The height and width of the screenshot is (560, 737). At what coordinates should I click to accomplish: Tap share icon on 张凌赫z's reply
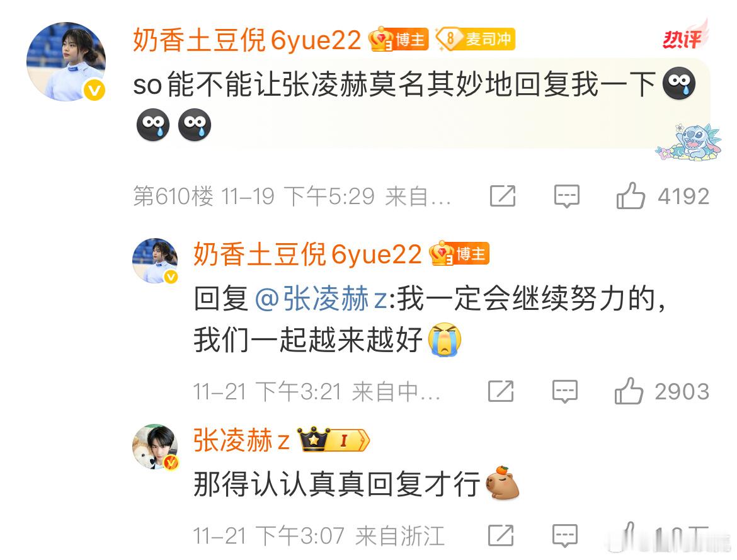[501, 535]
